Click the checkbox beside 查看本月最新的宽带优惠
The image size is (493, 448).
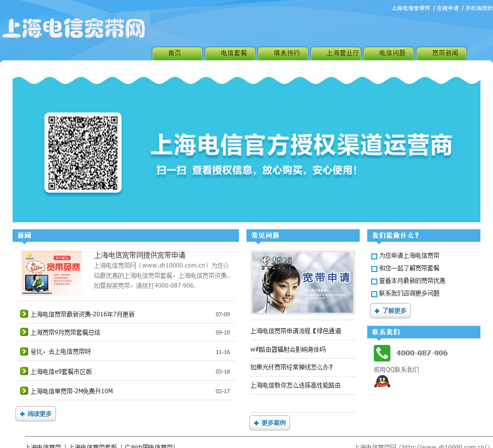[x=374, y=282]
